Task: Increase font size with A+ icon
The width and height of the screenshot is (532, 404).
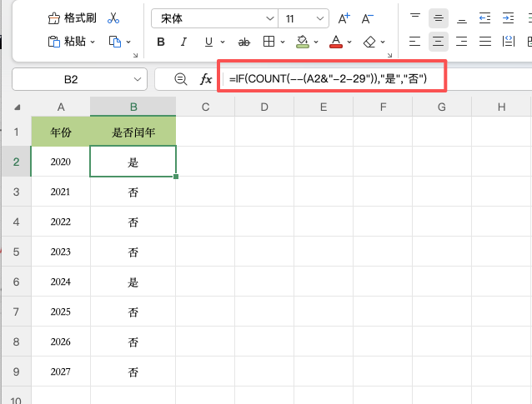Action: 344,18
